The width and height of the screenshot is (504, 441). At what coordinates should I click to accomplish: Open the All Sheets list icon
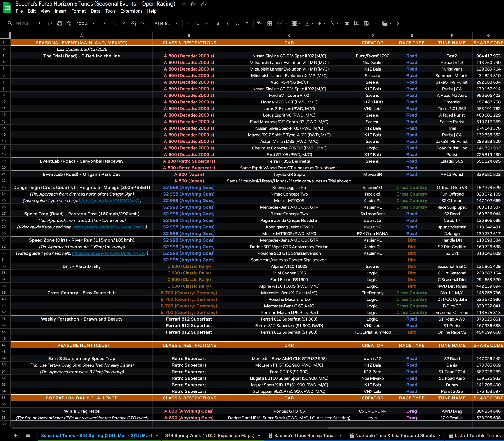(28, 435)
